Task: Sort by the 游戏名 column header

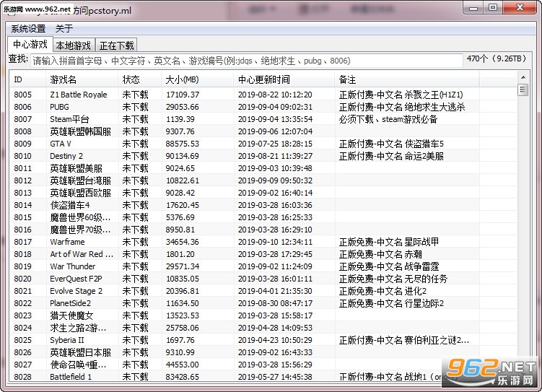Action: click(x=82, y=80)
